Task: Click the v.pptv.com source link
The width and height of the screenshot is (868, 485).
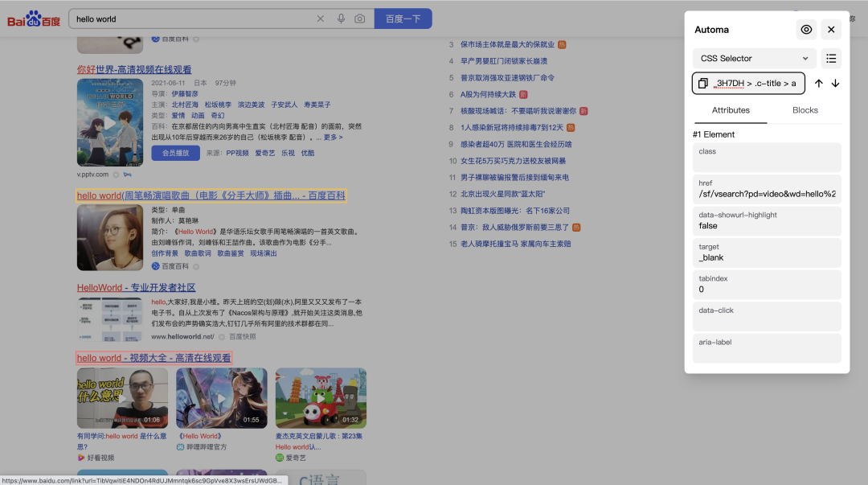Action: click(x=92, y=175)
